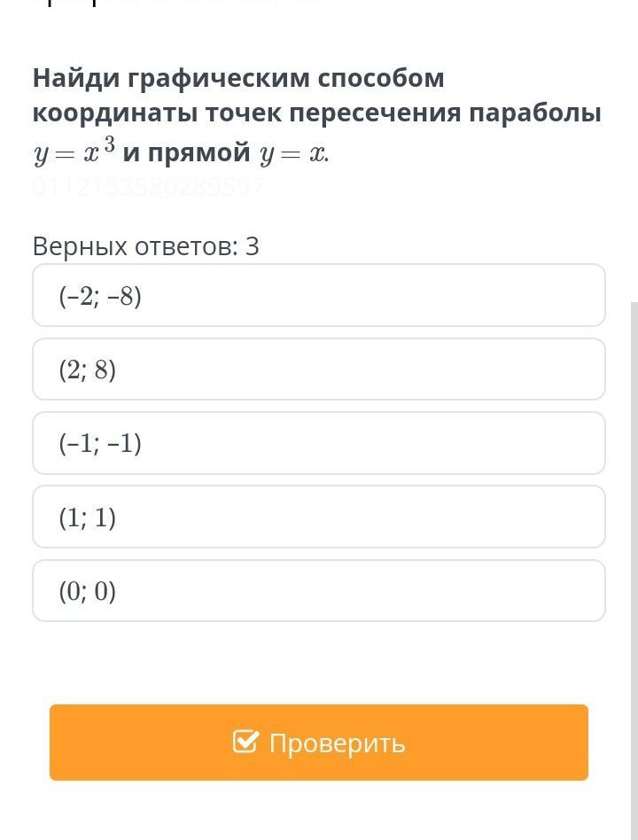Click the word 'прямой' in the question

coord(198,153)
